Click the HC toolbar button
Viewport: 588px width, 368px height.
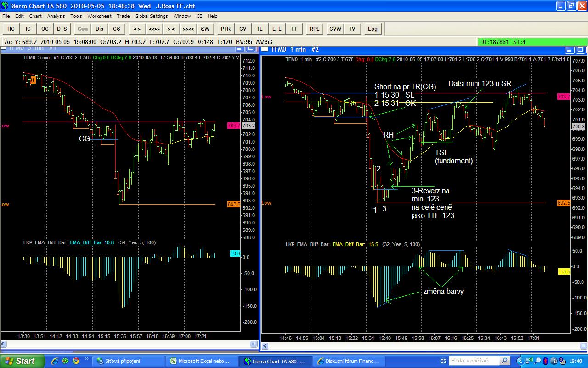coord(11,29)
